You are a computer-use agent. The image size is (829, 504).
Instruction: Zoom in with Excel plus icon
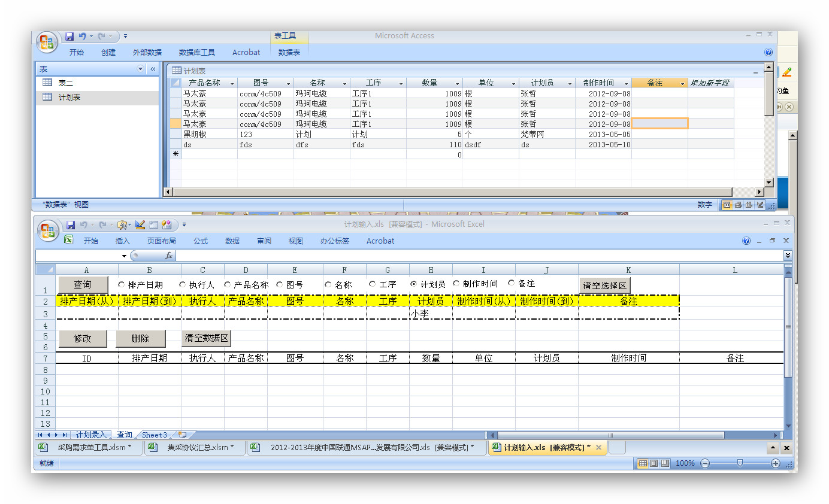[776, 463]
